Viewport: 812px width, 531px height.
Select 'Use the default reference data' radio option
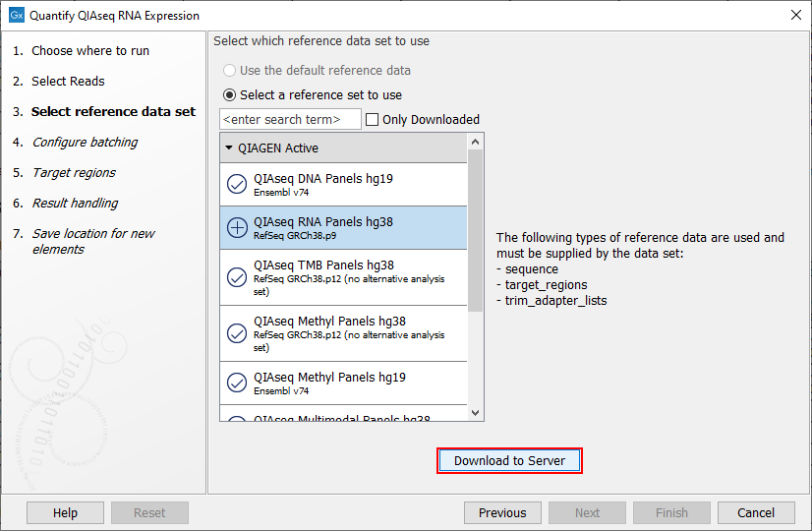click(230, 71)
